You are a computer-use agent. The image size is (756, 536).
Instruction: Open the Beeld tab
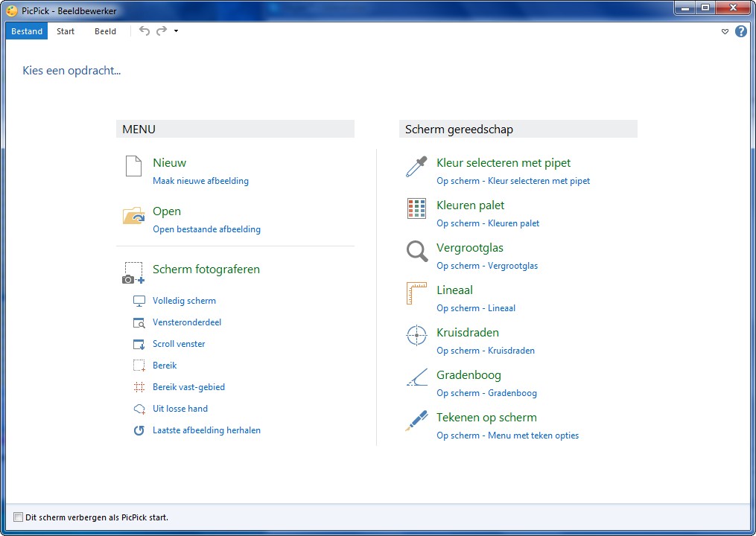(105, 31)
